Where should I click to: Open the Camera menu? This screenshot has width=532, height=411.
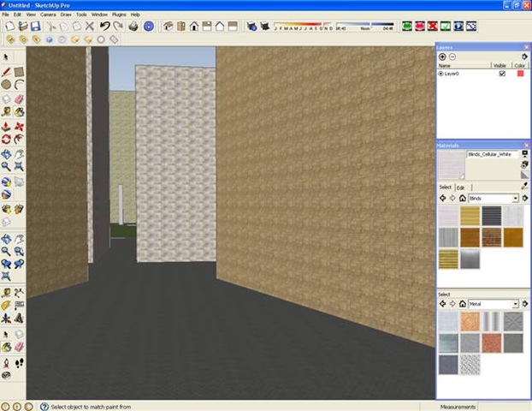coord(48,15)
